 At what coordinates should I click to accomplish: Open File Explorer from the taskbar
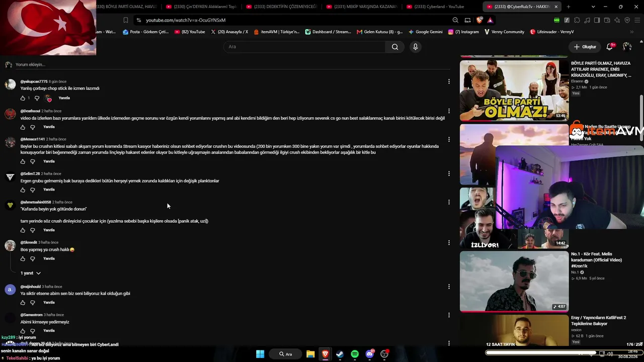[x=310, y=354]
